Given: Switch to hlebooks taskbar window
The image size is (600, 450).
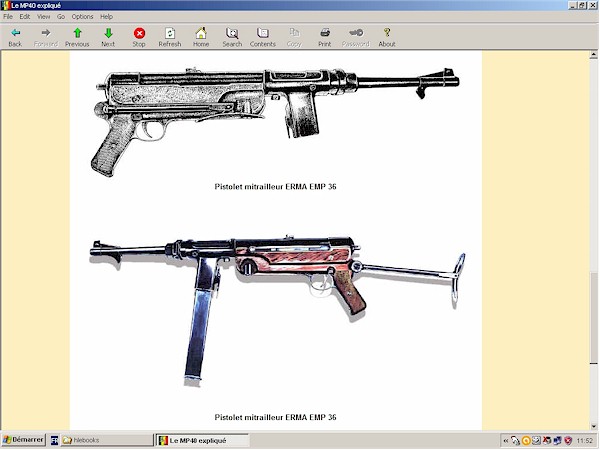Looking at the screenshot, I should click(106, 440).
